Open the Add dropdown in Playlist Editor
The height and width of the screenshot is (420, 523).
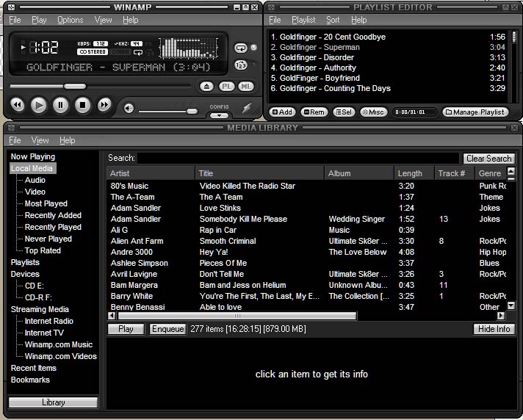[x=282, y=112]
